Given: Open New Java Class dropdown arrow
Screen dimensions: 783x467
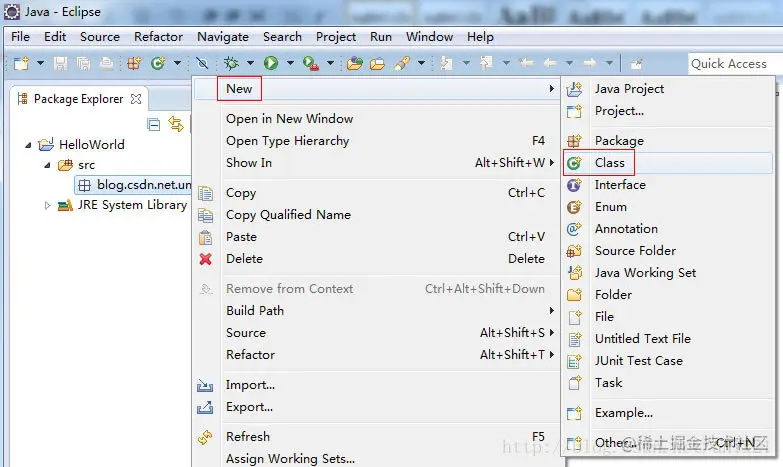Looking at the screenshot, I should (x=177, y=63).
